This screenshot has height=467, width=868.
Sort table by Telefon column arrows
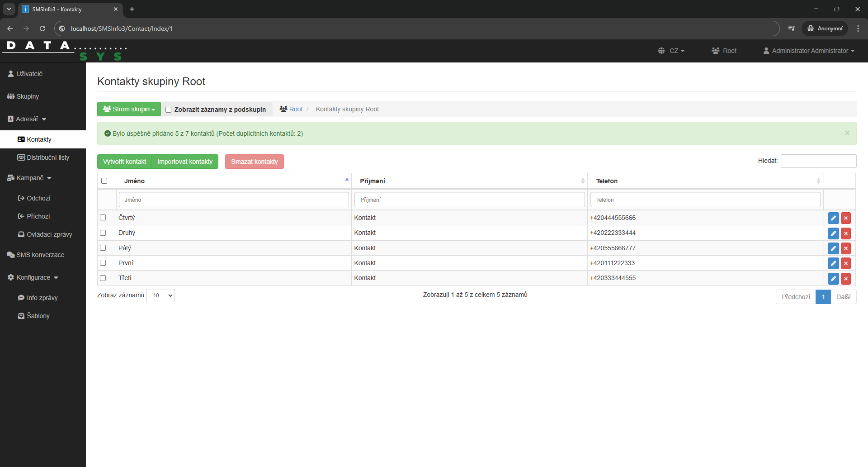[x=818, y=181]
